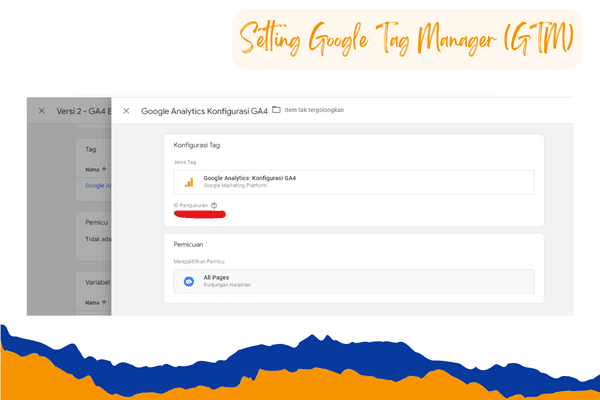The width and height of the screenshot is (600, 400).
Task: Click the Konfigurasi Tag heading
Action: [x=197, y=145]
